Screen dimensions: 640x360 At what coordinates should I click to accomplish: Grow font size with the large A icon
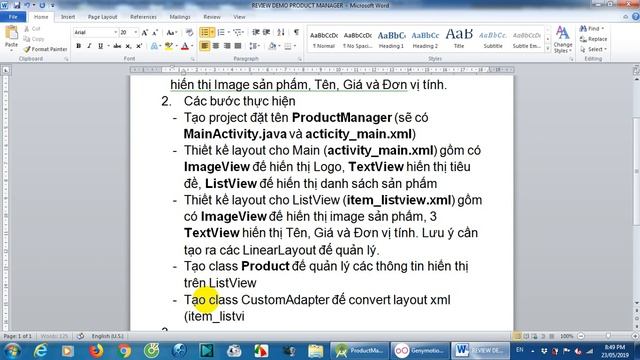pos(144,32)
